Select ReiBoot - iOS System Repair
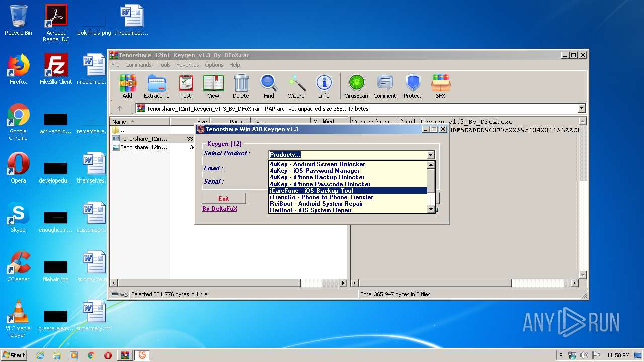The width and height of the screenshot is (644, 362). 348,210
